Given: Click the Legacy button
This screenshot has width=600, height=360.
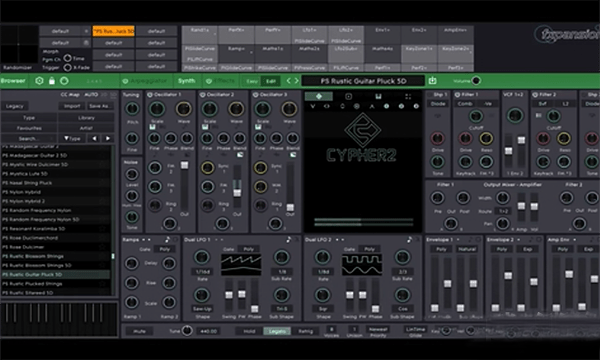Looking at the screenshot, I should [15, 106].
